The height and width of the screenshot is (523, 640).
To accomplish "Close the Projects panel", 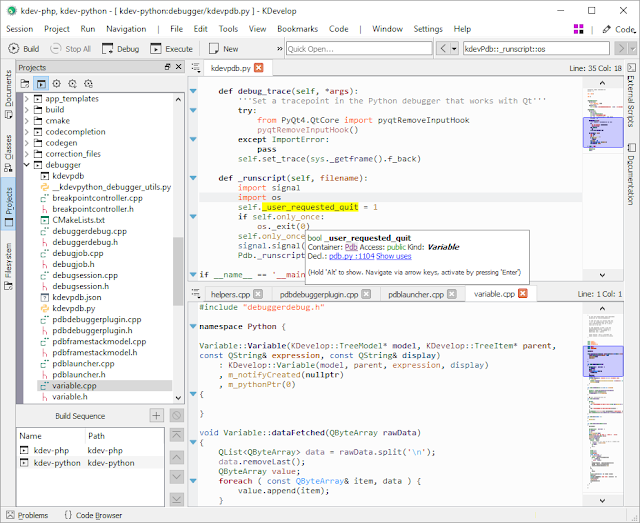I will (x=178, y=67).
